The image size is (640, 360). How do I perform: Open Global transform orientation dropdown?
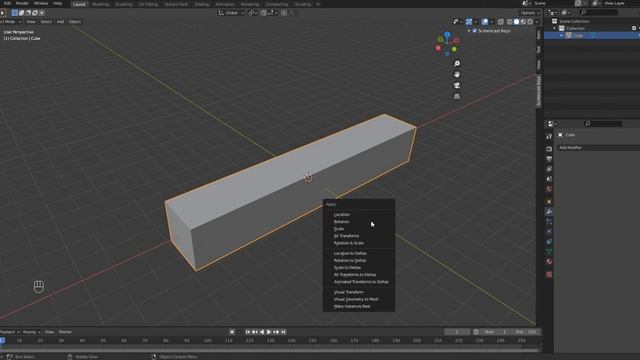tap(231, 13)
